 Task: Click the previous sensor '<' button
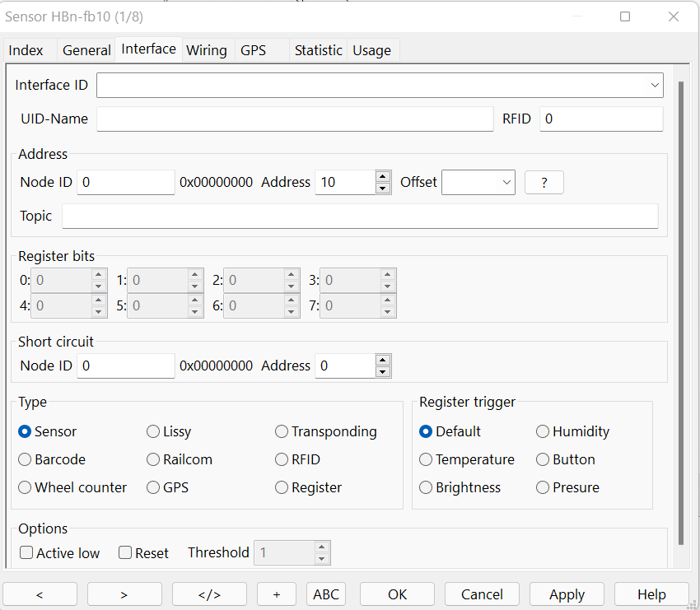[x=40, y=594]
